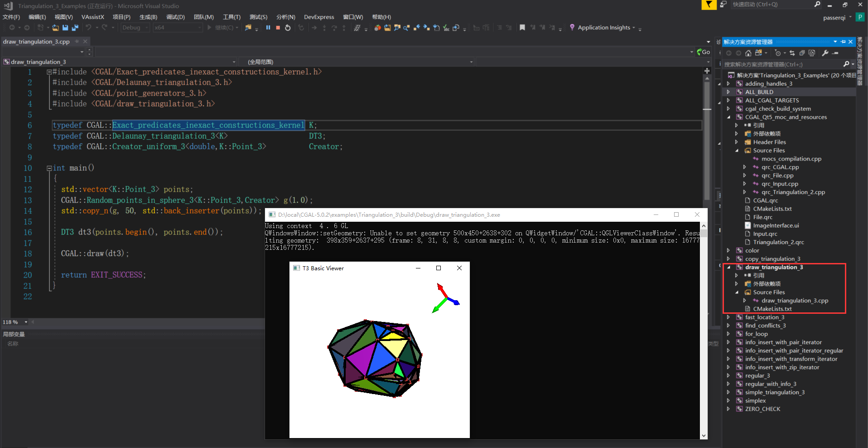This screenshot has height=448, width=868.
Task: Toggle the bookmark on current line
Action: (522, 28)
